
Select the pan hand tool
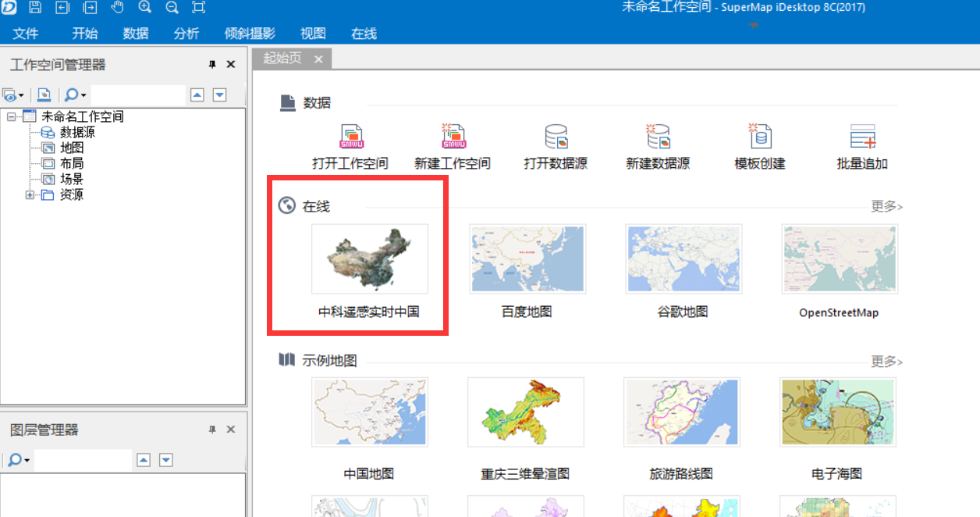click(x=117, y=8)
